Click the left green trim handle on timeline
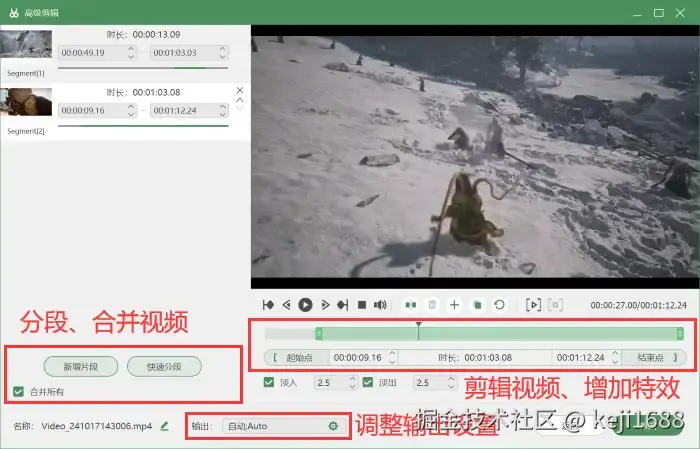The image size is (700, 449). pos(319,333)
